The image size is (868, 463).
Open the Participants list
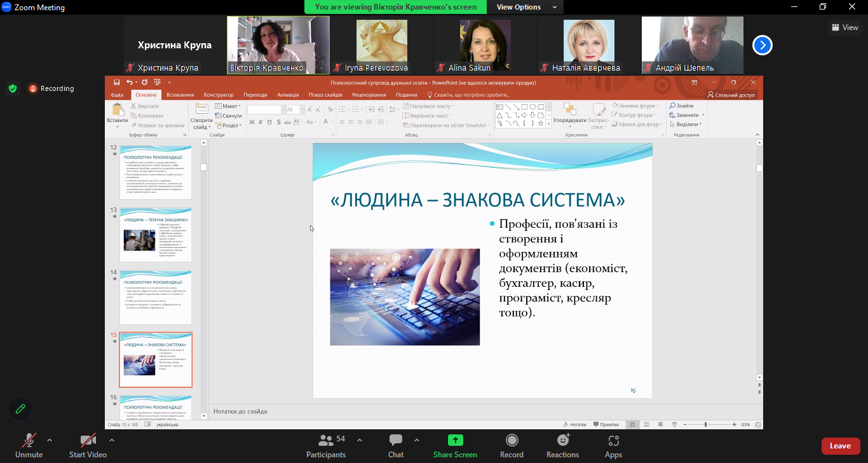click(326, 440)
